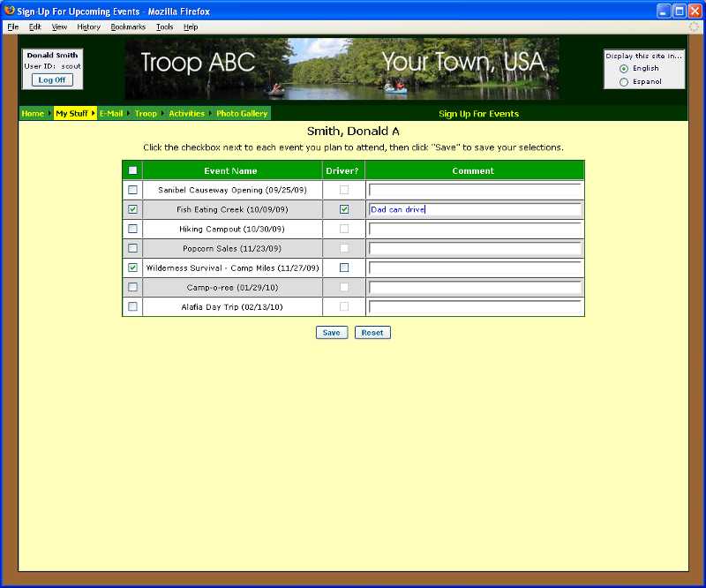Click comment field for Sanibel Causeway Opening
Screen dimensions: 706x588
(475, 190)
